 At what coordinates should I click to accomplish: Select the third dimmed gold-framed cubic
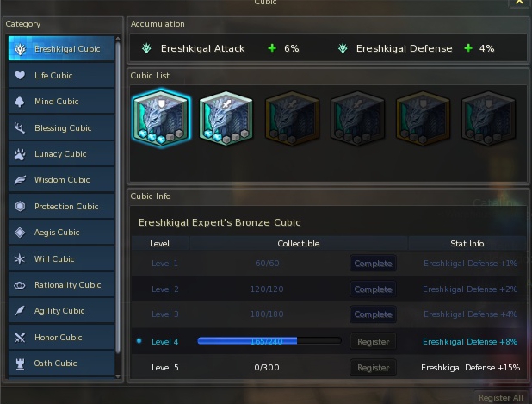click(x=292, y=119)
